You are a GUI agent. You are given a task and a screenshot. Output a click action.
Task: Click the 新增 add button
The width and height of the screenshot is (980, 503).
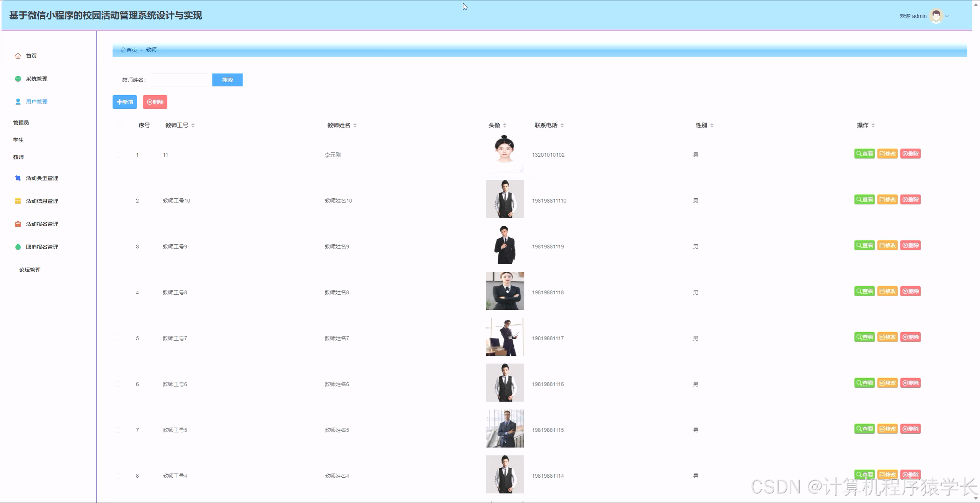tap(125, 102)
